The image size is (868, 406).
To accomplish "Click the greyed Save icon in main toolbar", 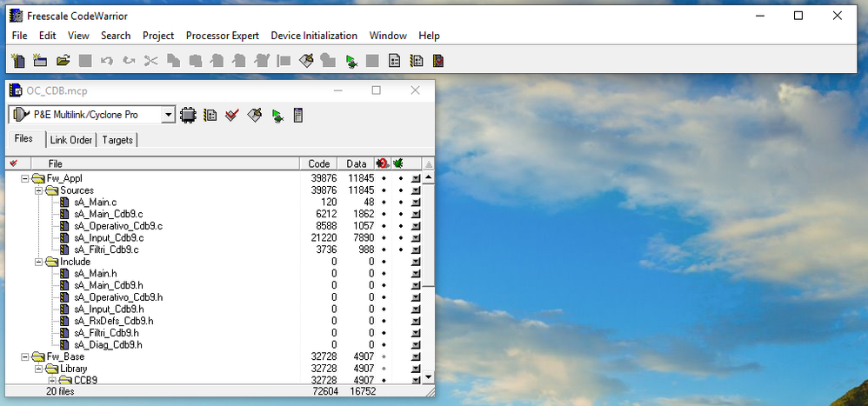I will point(84,60).
